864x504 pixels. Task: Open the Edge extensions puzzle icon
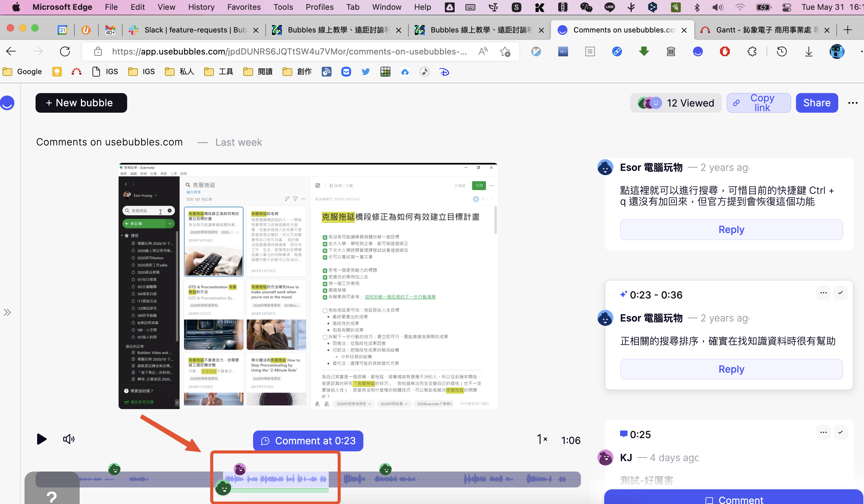[x=752, y=52]
